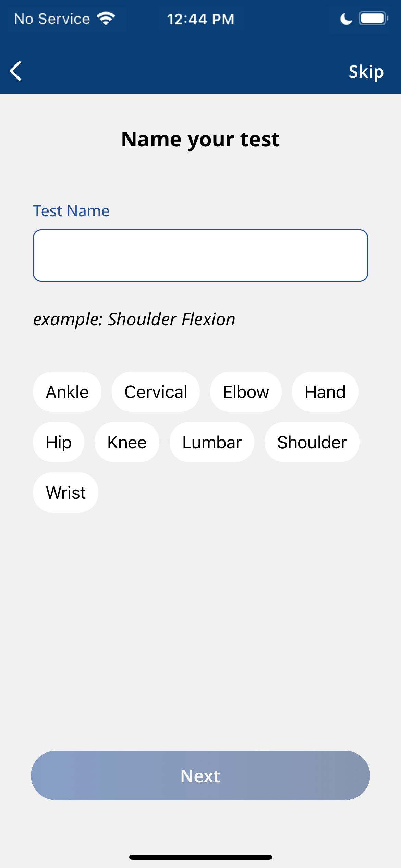This screenshot has width=401, height=868.
Task: Tap the No Service carrier text
Action: (52, 19)
